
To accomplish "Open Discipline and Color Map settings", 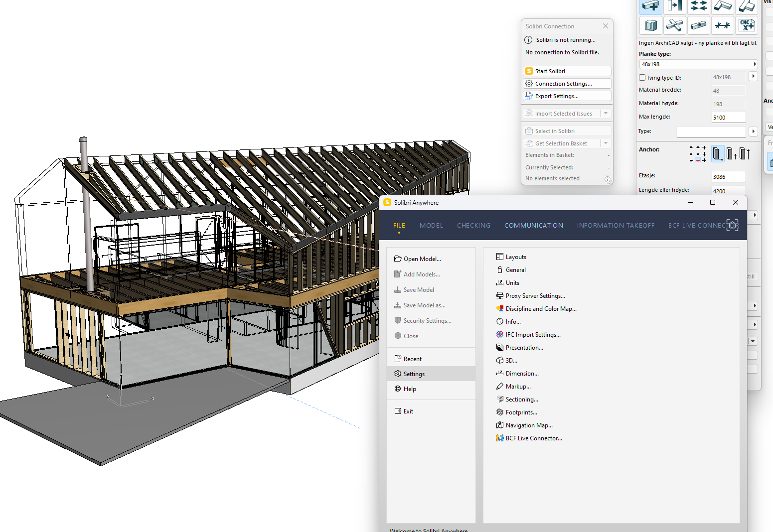I will (x=541, y=309).
